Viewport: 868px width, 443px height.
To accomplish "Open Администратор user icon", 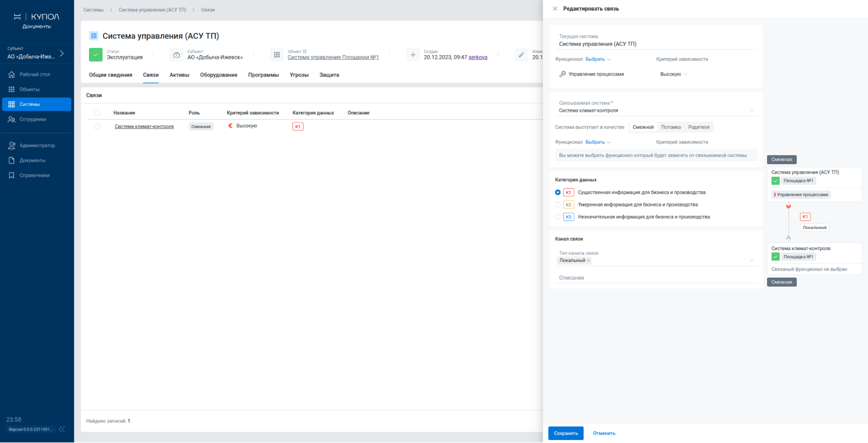I will (x=12, y=145).
